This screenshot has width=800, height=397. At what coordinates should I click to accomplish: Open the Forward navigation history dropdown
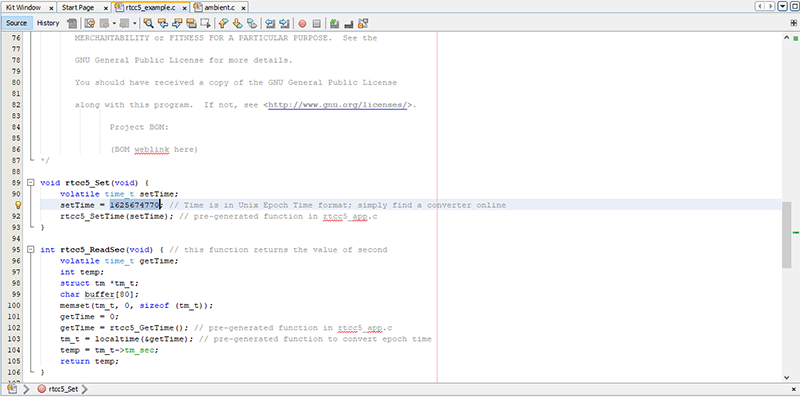(x=135, y=23)
